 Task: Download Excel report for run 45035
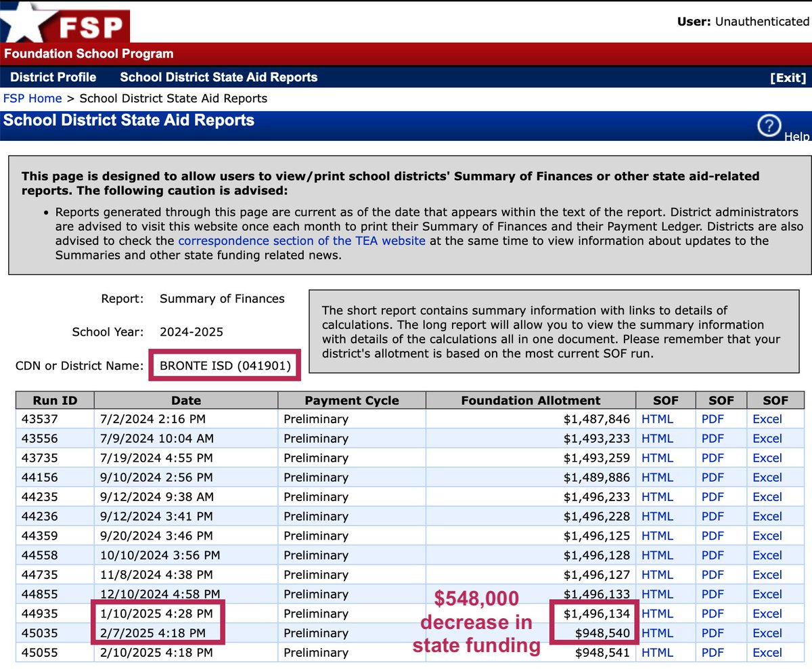coord(767,633)
